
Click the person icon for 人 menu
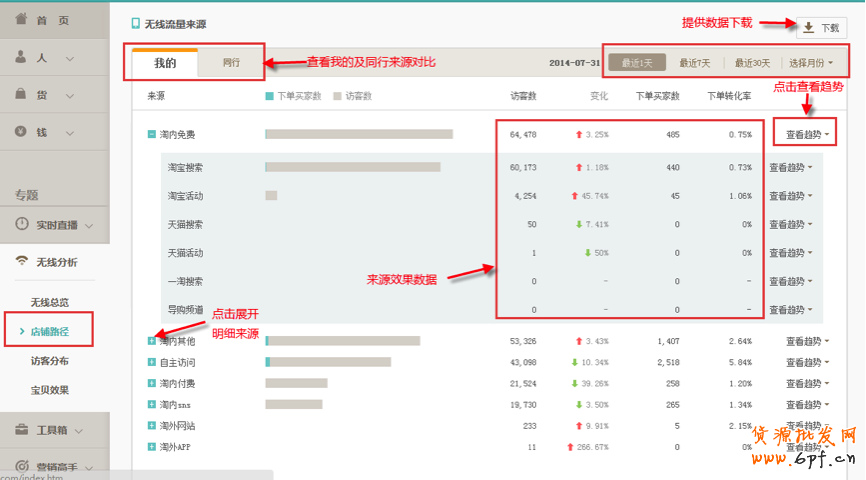point(20,56)
